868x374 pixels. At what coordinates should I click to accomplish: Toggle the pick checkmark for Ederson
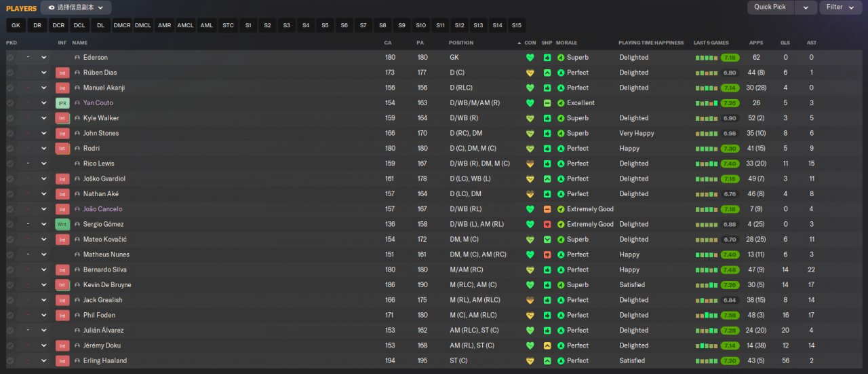pos(10,58)
